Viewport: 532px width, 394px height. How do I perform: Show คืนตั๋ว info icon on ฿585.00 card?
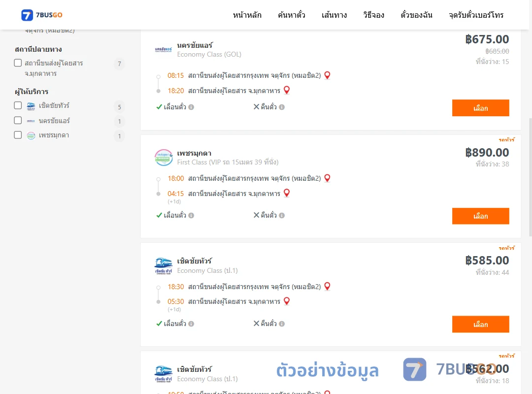click(282, 324)
